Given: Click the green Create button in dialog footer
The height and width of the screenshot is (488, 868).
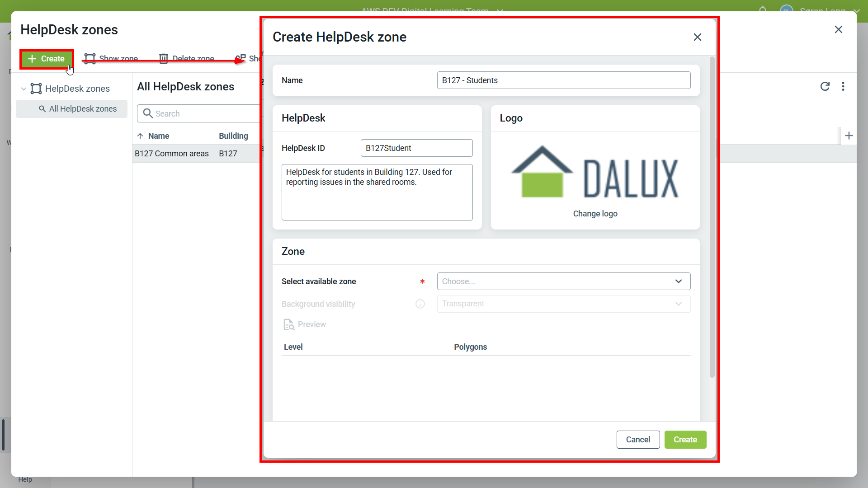Looking at the screenshot, I should click(x=685, y=440).
